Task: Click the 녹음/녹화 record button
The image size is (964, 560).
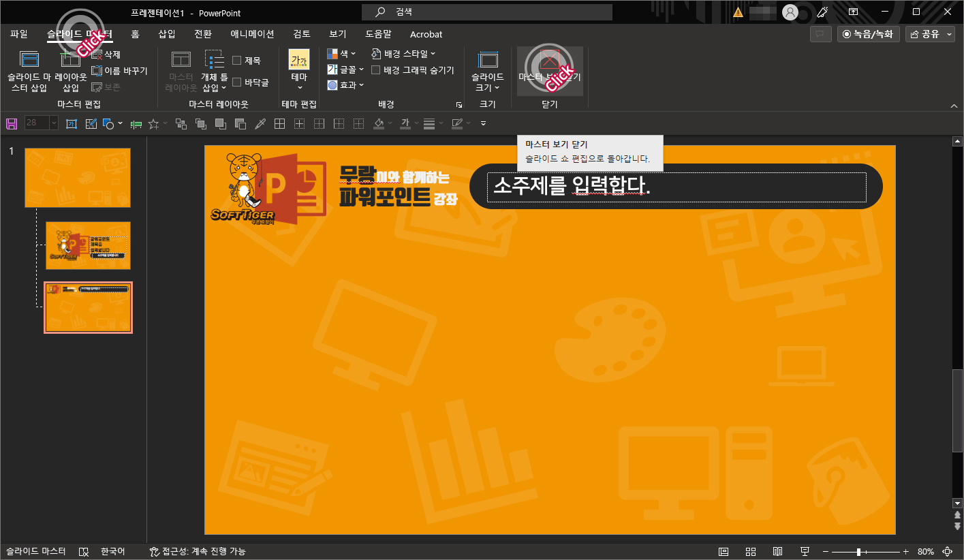Action: (869, 34)
